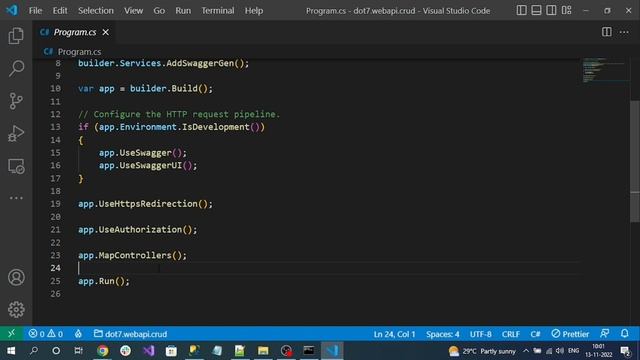Click the flame icon in status bar

pos(78,334)
